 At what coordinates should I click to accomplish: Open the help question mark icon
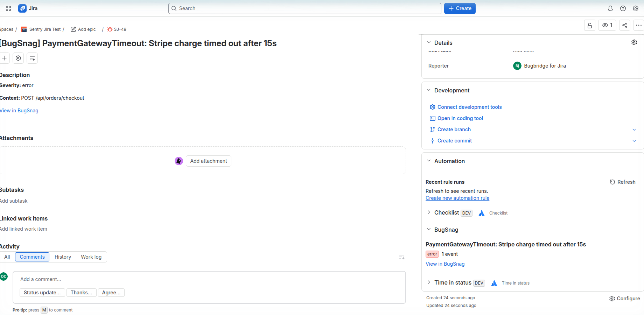[623, 8]
